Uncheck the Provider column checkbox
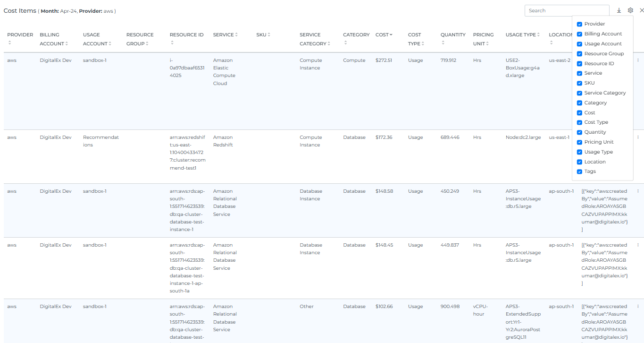Viewport: 644px width, 343px height. [579, 24]
